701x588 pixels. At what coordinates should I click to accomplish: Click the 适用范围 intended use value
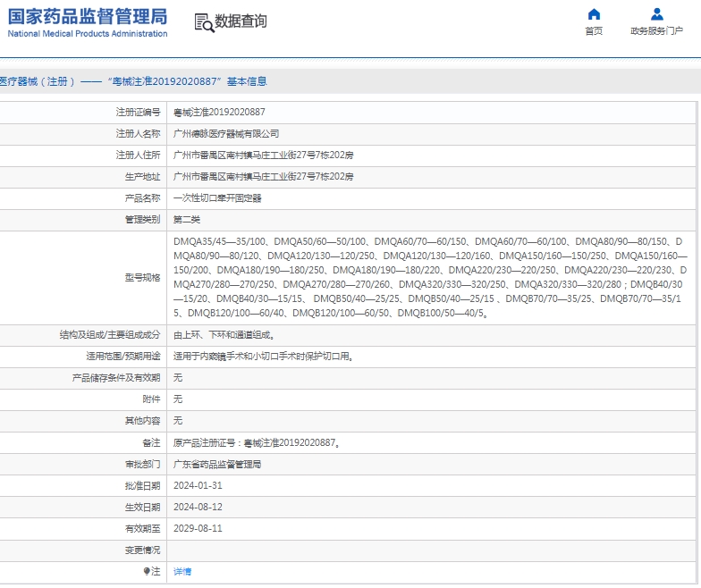263,356
